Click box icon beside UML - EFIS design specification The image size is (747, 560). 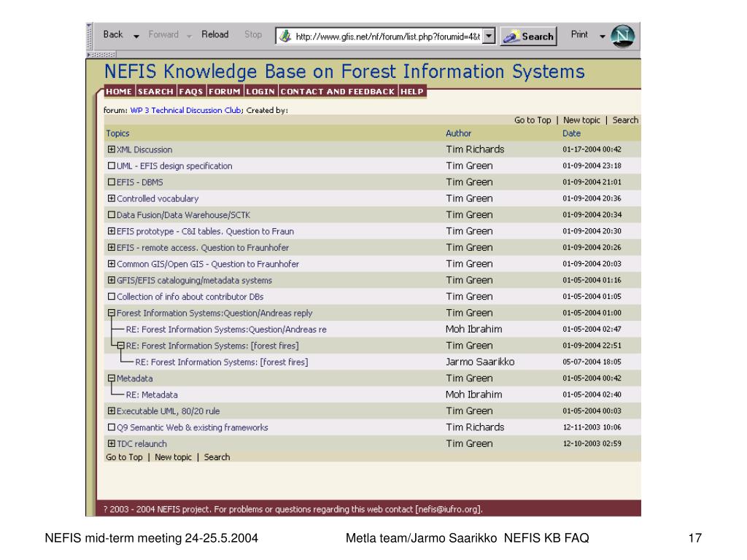tap(111, 166)
